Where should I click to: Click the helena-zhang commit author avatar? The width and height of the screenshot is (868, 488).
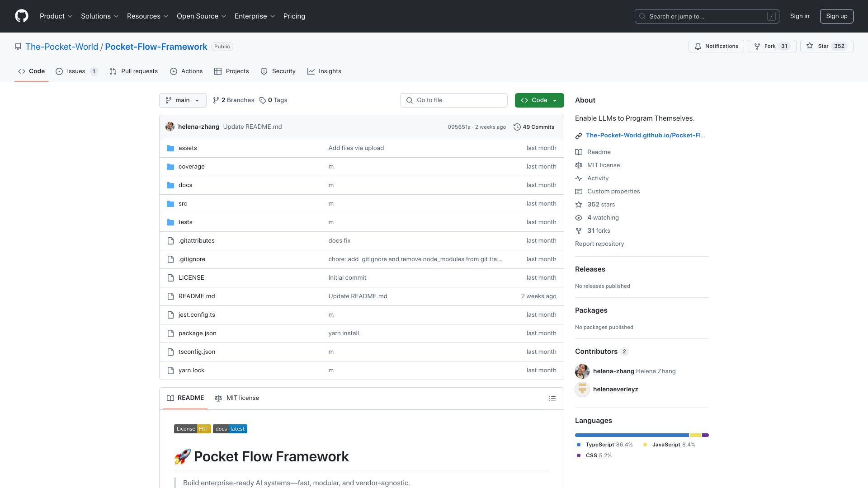point(170,127)
